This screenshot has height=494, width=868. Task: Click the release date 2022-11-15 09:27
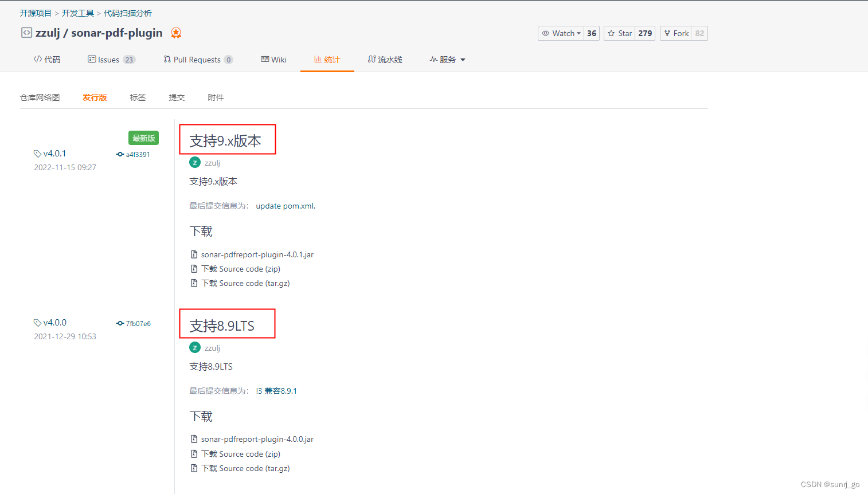(x=65, y=167)
